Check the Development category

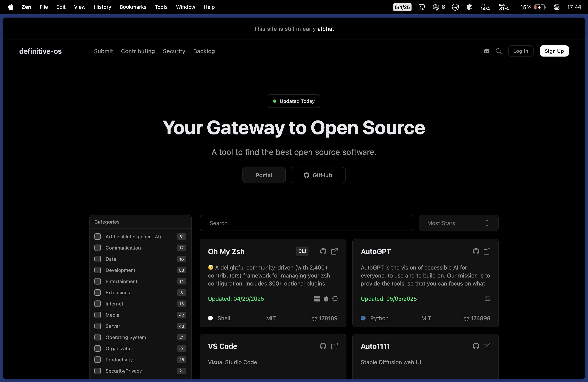(x=98, y=270)
